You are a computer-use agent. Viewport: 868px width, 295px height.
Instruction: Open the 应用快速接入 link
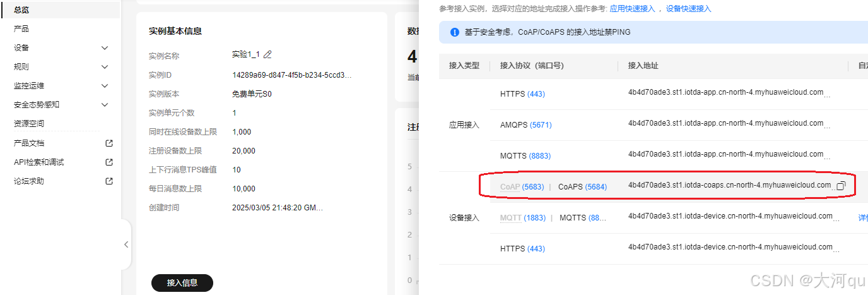point(632,9)
